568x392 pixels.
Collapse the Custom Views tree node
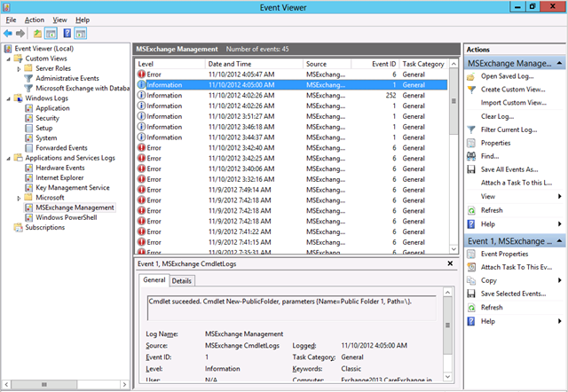(8, 59)
